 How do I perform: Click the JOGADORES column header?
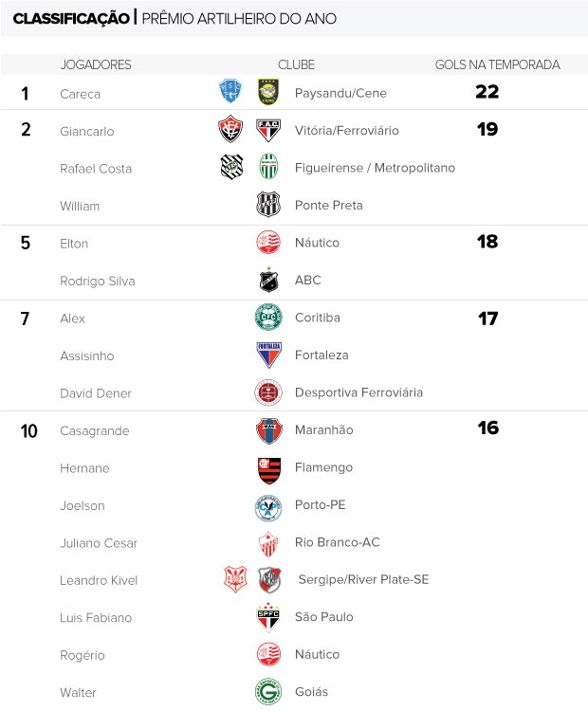click(x=96, y=64)
